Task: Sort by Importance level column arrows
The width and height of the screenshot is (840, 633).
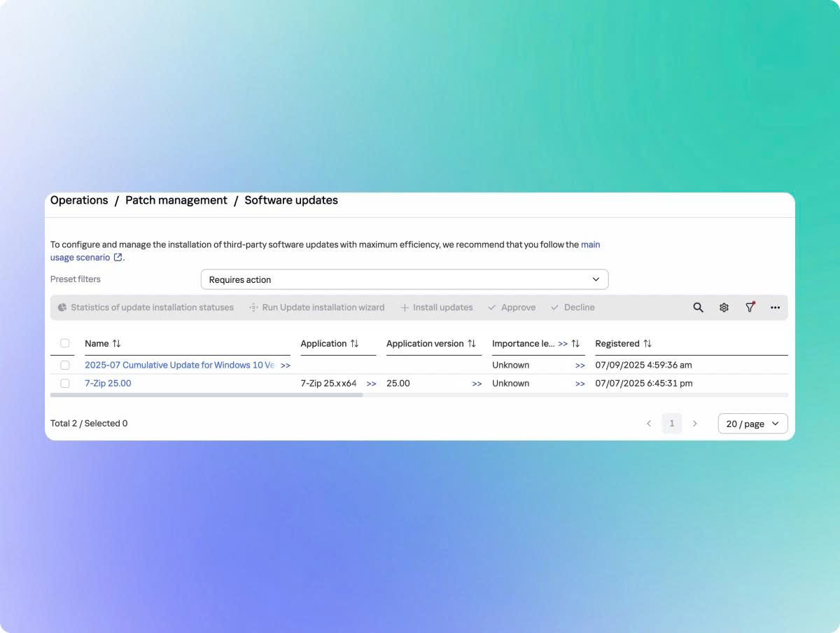Action: (x=575, y=344)
